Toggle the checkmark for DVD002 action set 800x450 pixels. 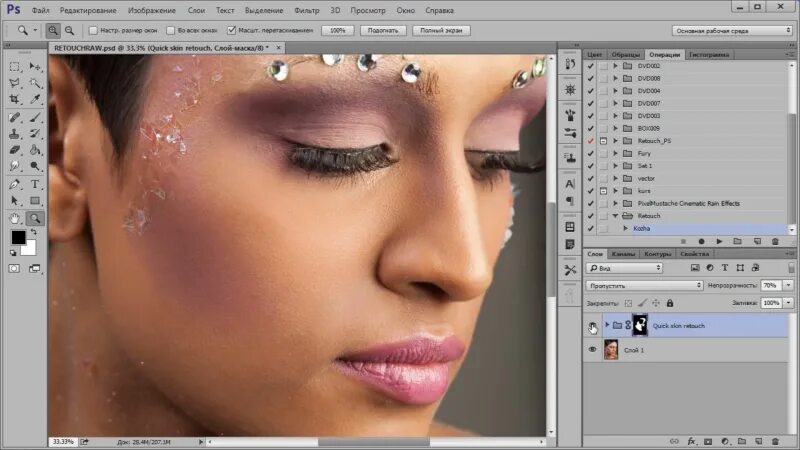point(590,66)
